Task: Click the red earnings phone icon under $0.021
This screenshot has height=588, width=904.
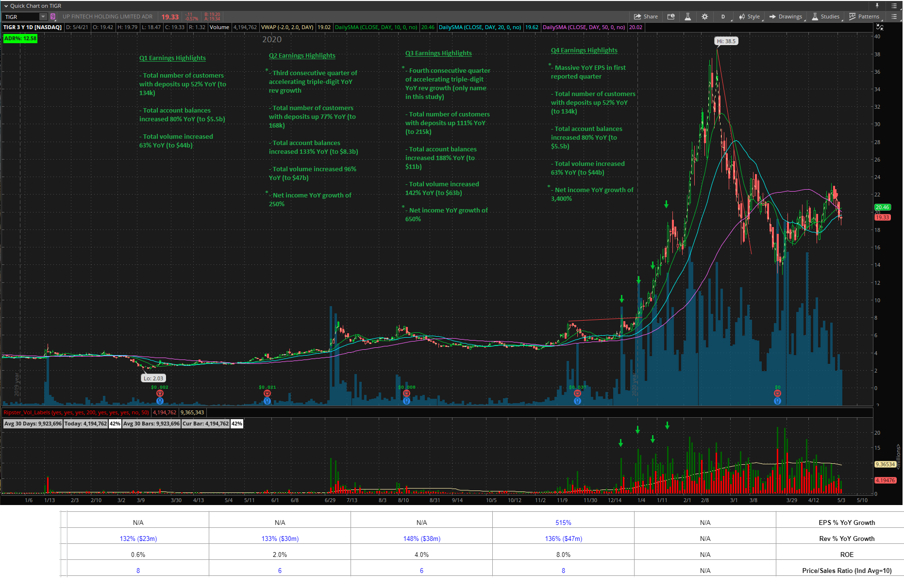Action: click(x=267, y=393)
